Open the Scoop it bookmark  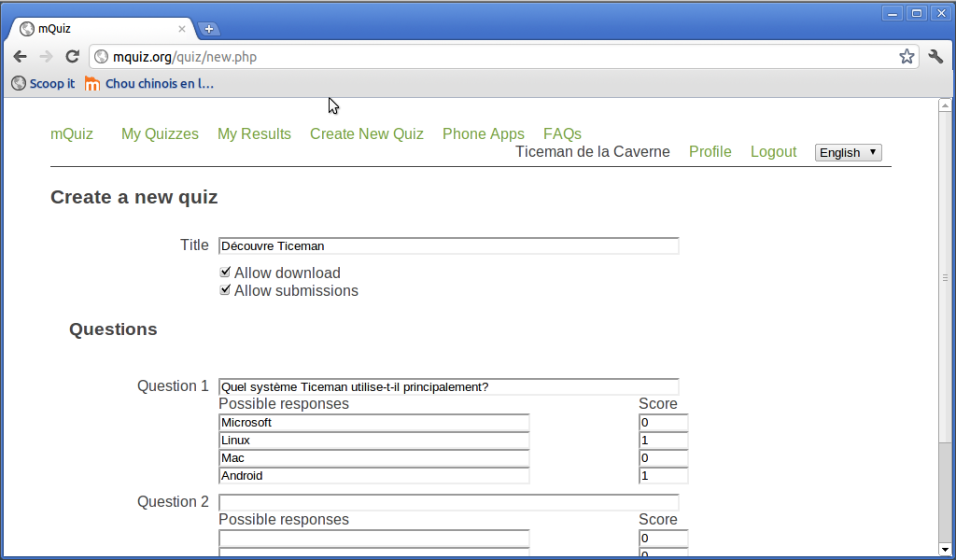43,83
